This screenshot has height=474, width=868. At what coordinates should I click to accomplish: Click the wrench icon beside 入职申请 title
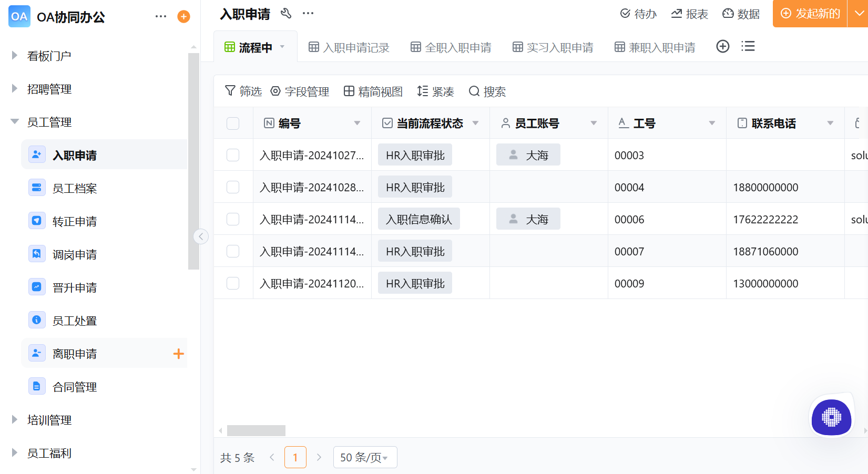coord(286,13)
